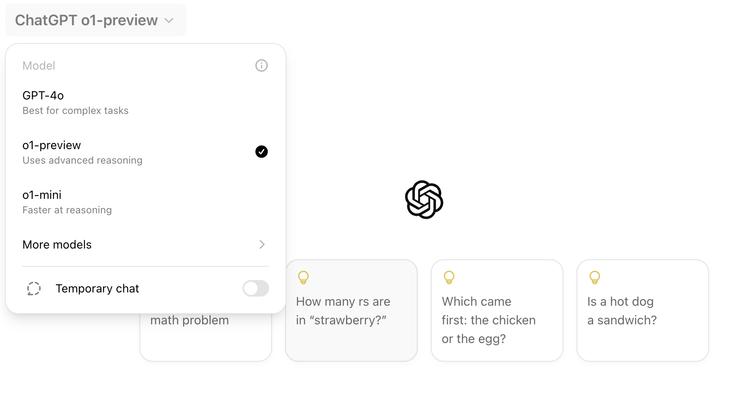Screen dimensions: 750x401
Task: Select the o1-preview model option
Action: click(x=145, y=152)
